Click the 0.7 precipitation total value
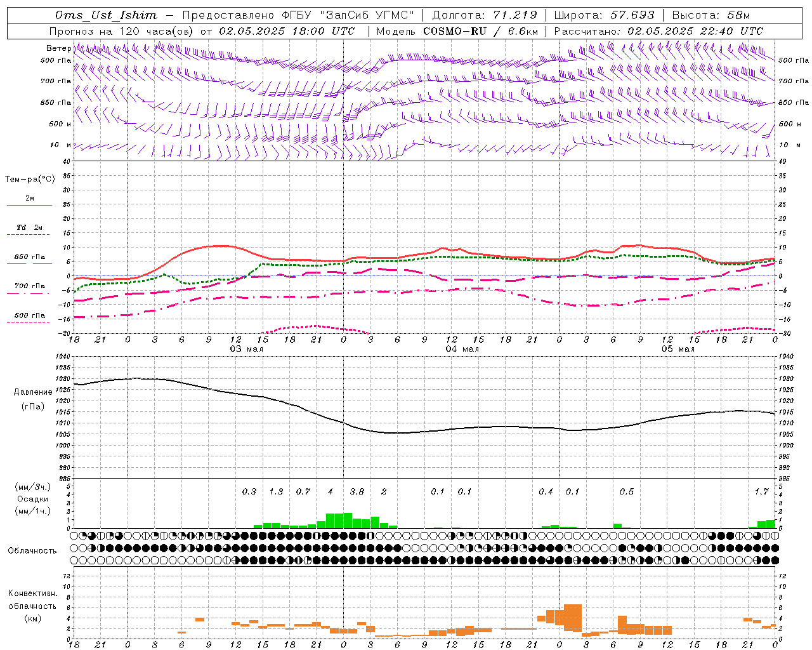The width and height of the screenshot is (812, 650). pyautogui.click(x=303, y=491)
